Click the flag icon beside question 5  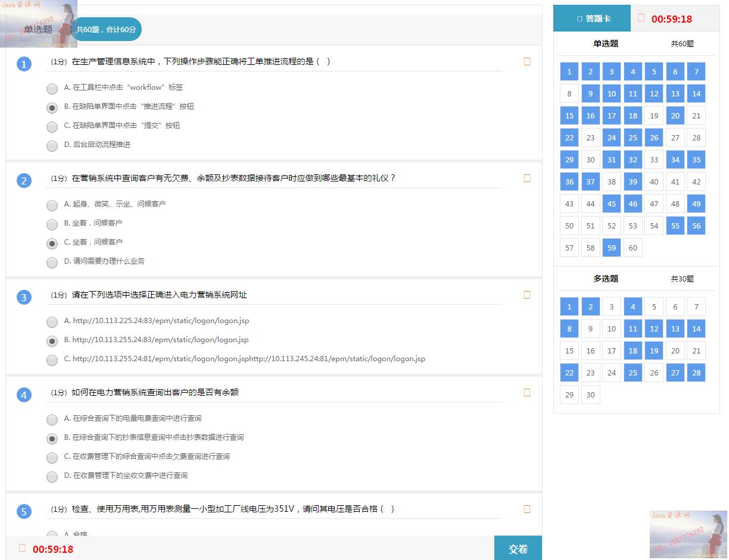[526, 509]
